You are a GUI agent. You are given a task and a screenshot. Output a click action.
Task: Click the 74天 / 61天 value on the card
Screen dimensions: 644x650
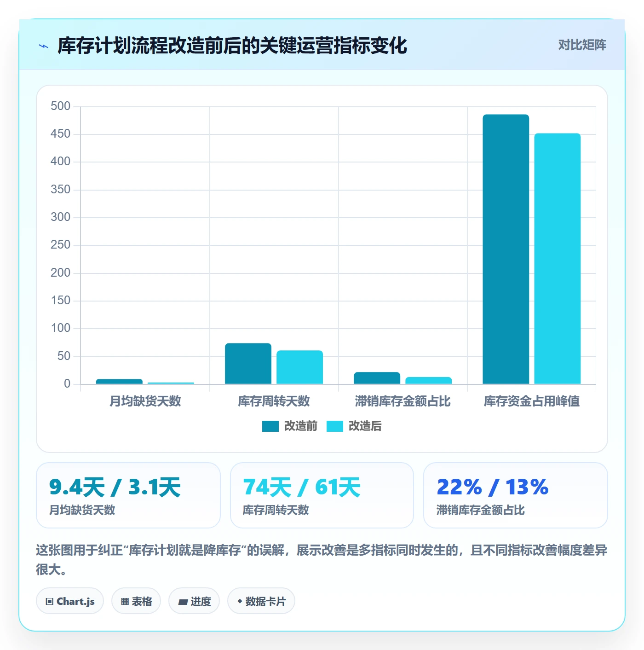pos(302,487)
